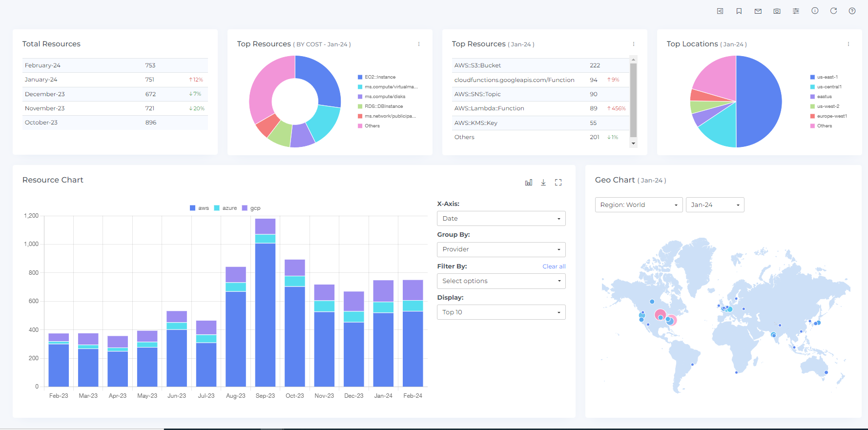Toggle europe-west1 legend entry

pyautogui.click(x=829, y=116)
